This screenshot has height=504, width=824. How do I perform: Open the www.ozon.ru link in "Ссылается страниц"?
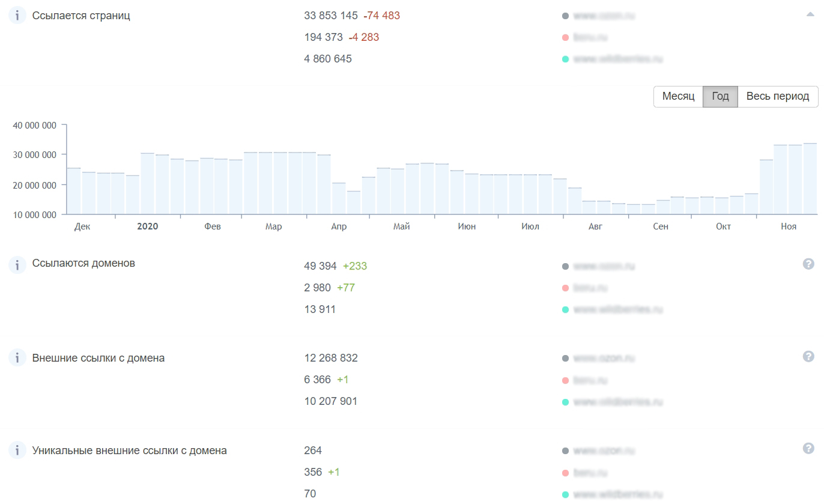604,16
